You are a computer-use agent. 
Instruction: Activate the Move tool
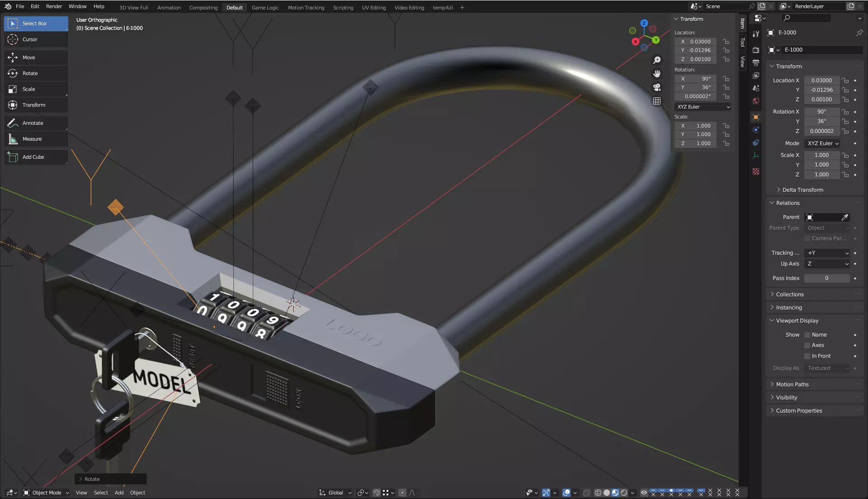coord(36,57)
